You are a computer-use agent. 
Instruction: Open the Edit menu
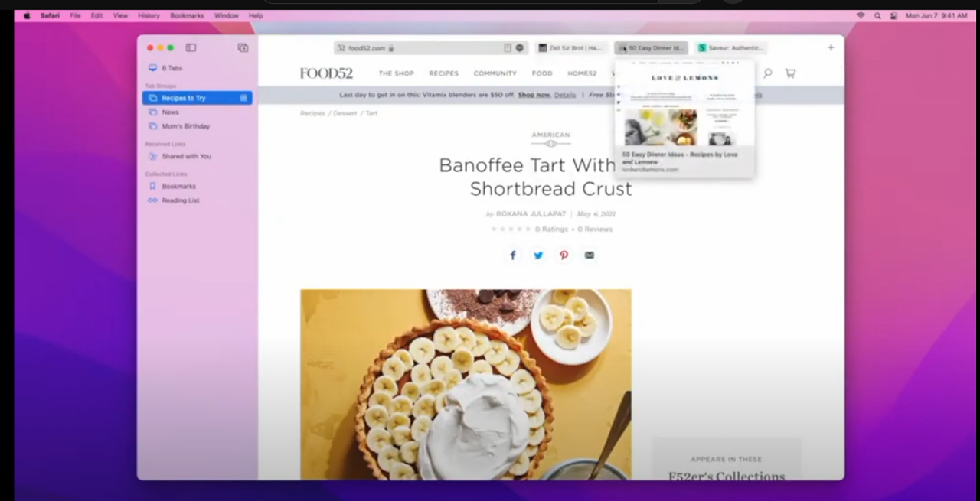[96, 15]
